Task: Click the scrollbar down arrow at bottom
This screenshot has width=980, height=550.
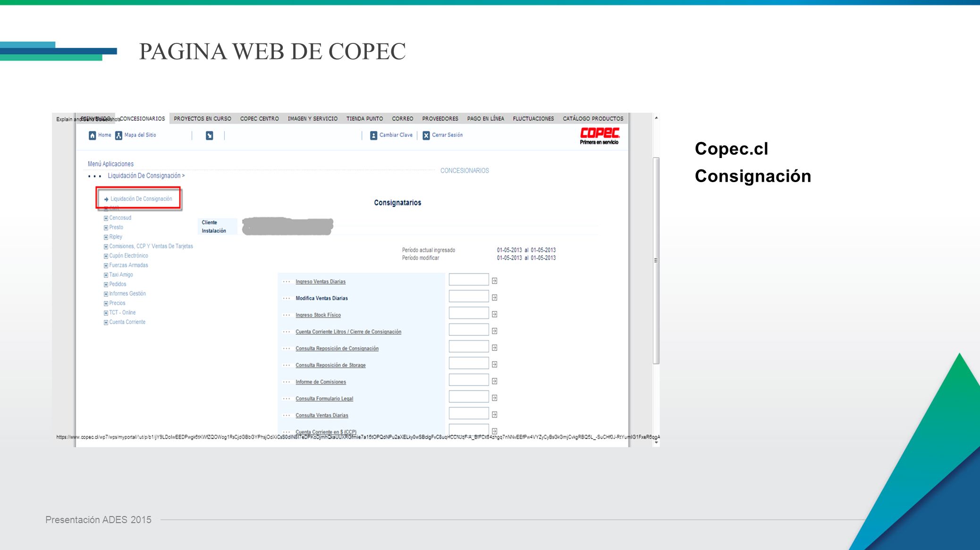Action: click(656, 443)
